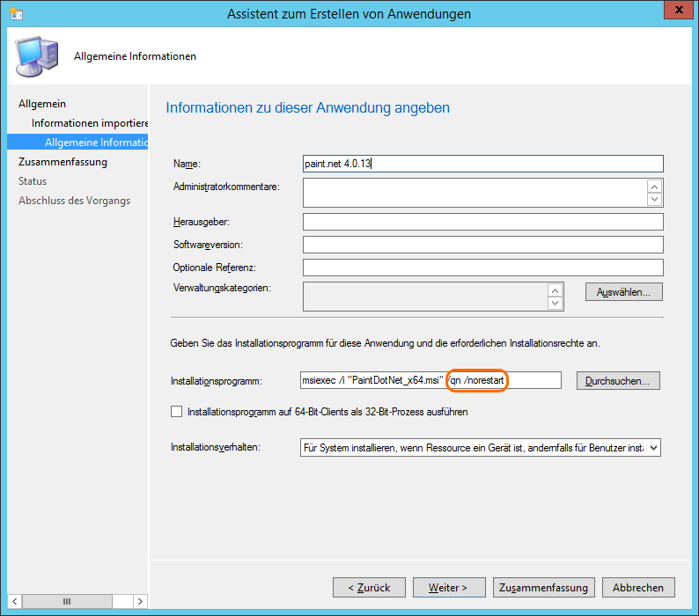Cancel the wizard with Abbrechen

[x=644, y=587]
